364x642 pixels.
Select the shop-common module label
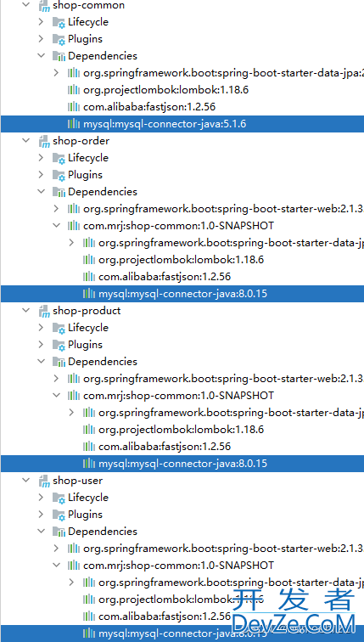point(89,5)
